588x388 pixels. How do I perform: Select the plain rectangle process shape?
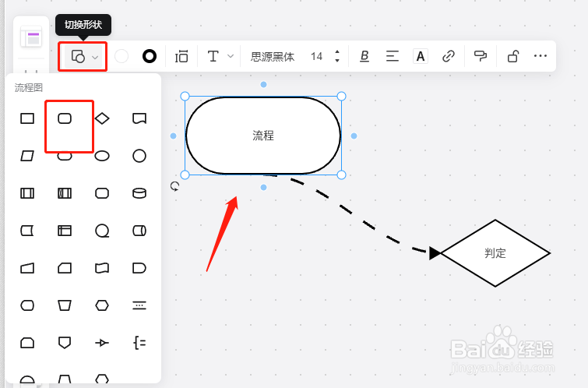[27, 118]
